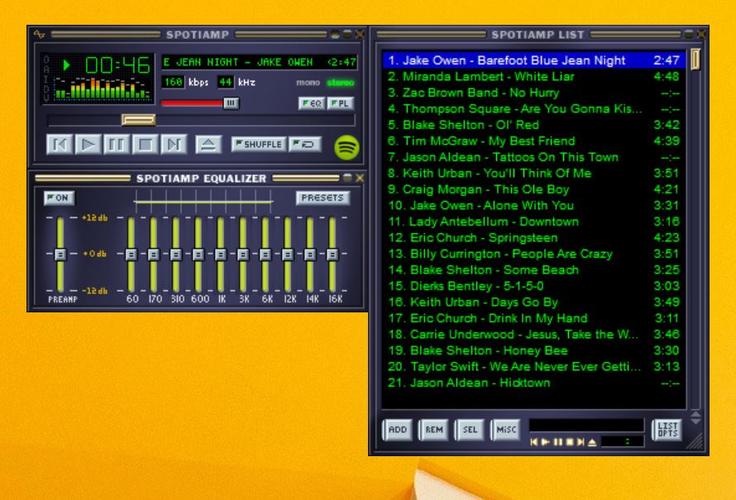Skip to the next track in the main player

coord(173,144)
